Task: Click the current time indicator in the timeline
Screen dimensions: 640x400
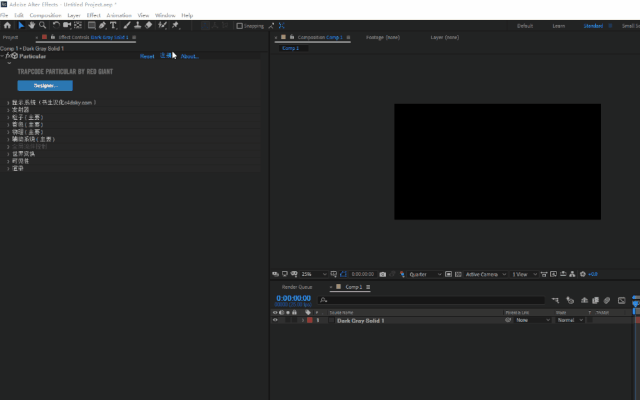Action: coord(635,302)
